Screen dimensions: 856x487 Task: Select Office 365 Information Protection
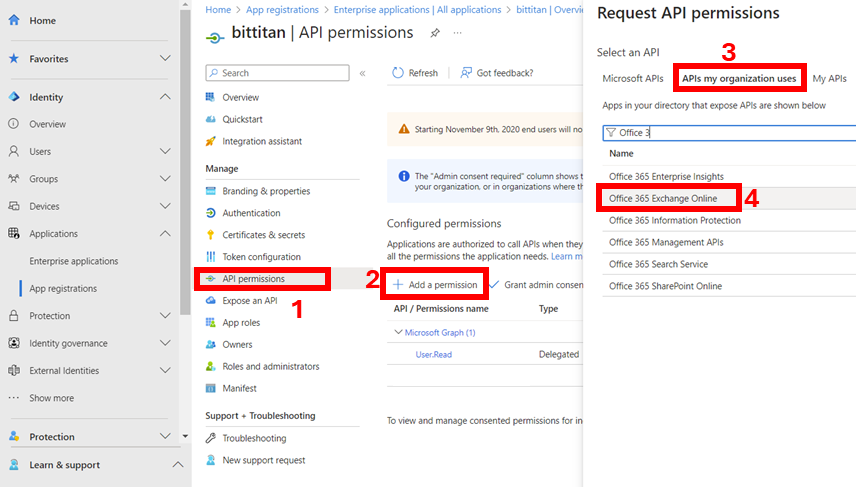click(675, 220)
